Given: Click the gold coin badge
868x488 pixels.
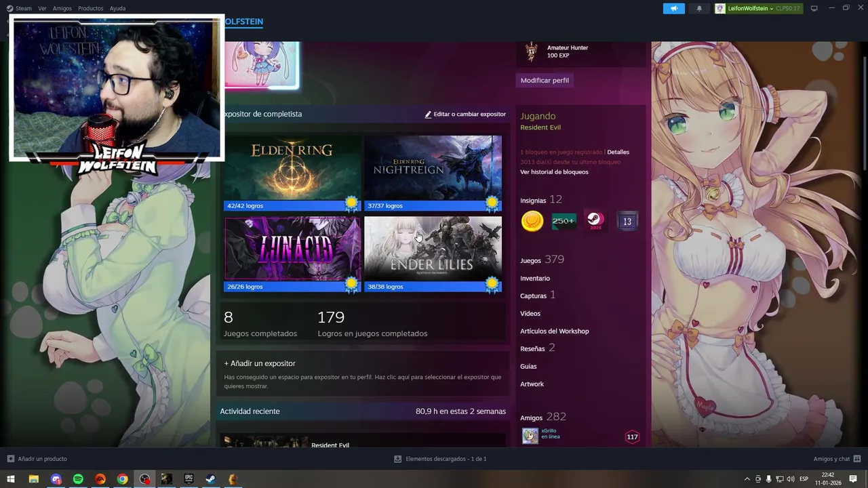Looking at the screenshot, I should [x=532, y=221].
